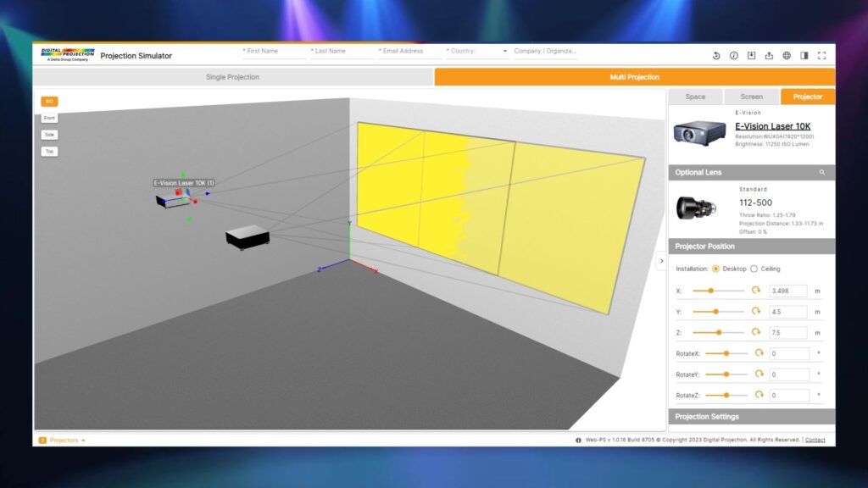Viewport: 868px width, 488px height.
Task: Open the info icon in header
Action: (734, 56)
